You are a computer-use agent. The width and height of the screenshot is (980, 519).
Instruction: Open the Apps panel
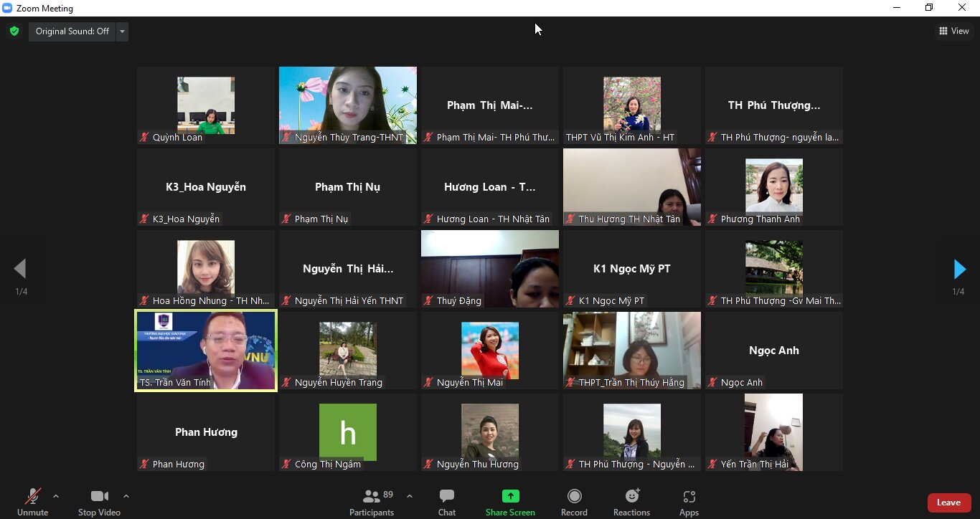[689, 502]
